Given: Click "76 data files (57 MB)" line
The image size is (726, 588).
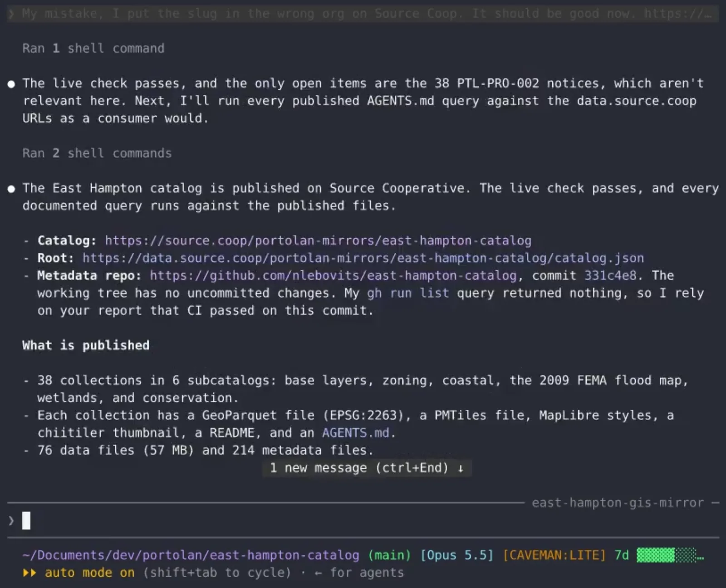Looking at the screenshot, I should tap(205, 450).
